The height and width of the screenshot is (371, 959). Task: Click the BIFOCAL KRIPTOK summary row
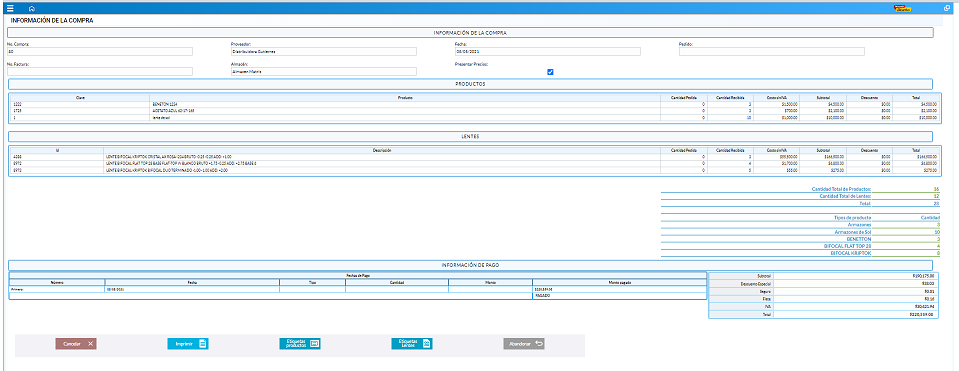click(x=800, y=253)
